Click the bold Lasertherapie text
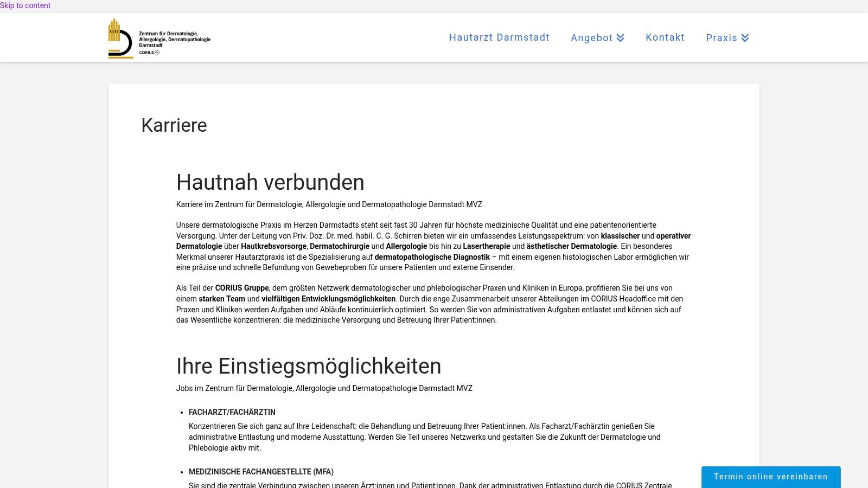Screen dimensions: 868x488 point(486,246)
